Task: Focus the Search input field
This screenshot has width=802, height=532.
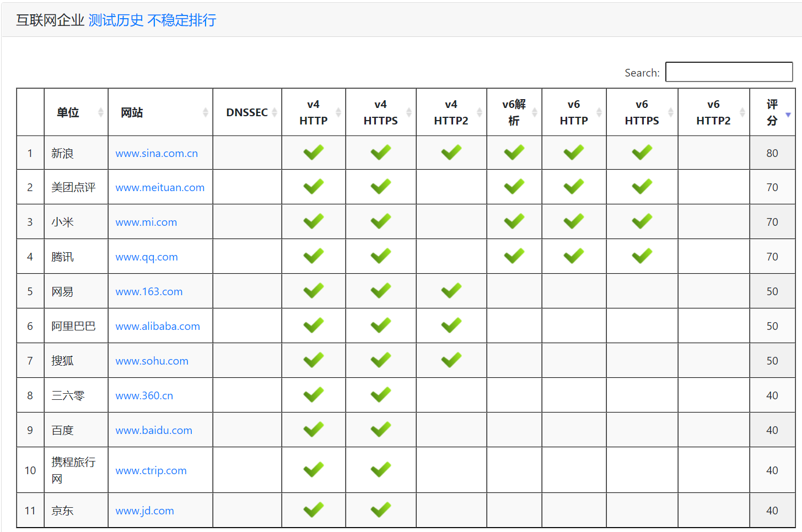Action: click(x=729, y=72)
